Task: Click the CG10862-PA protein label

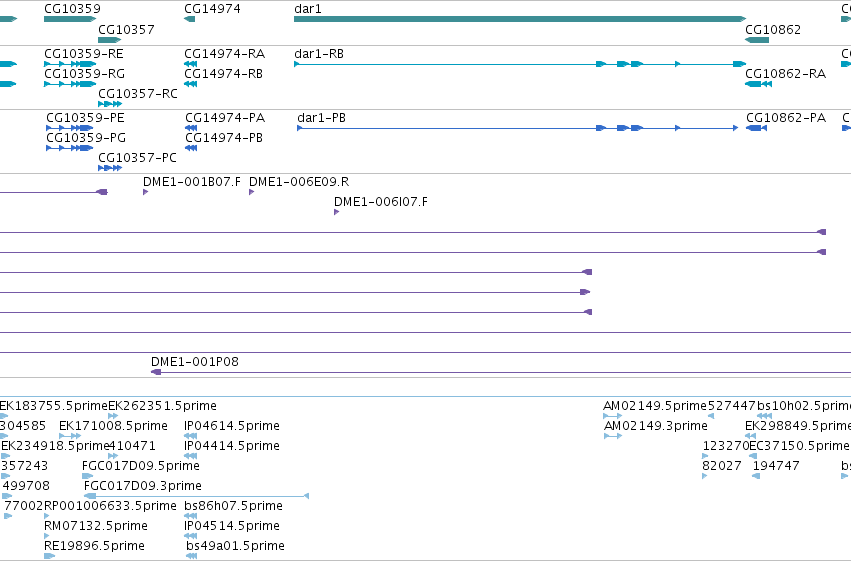Action: pyautogui.click(x=786, y=118)
